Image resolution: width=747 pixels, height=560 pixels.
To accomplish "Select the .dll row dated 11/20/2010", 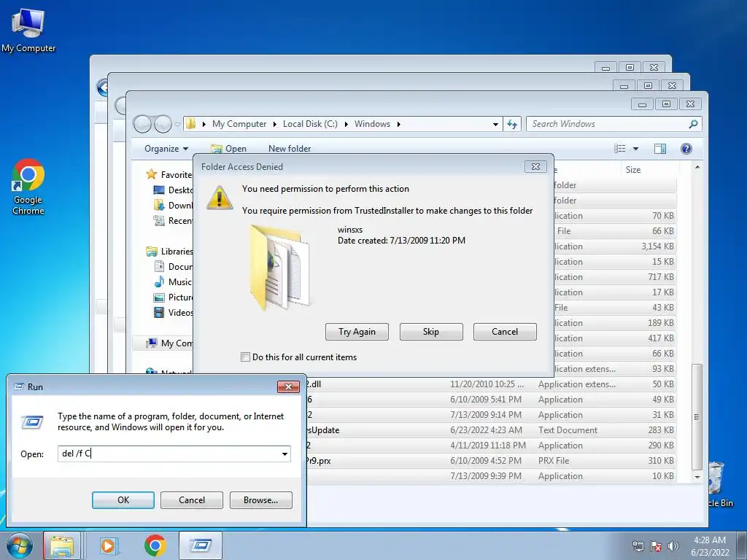I will tap(491, 384).
